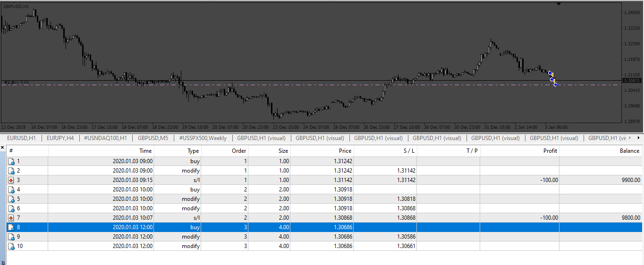Open the #USSPX500,Weekly chart tab
Screen dimensions: 644x265
[x=203, y=138]
